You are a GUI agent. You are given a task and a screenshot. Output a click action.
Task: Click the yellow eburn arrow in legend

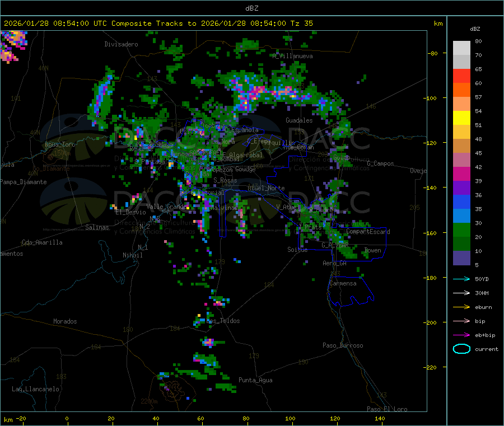461,307
